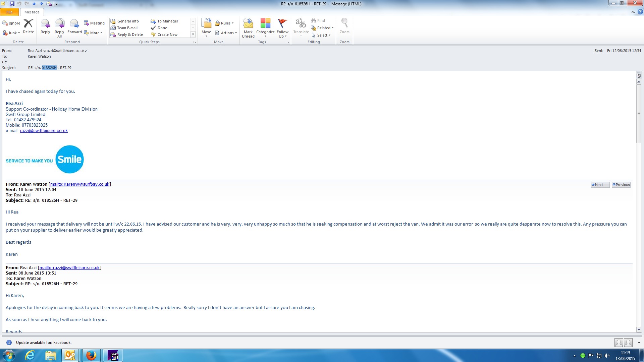Open the Junk dropdown menu
The image size is (644, 362).
pos(11,33)
